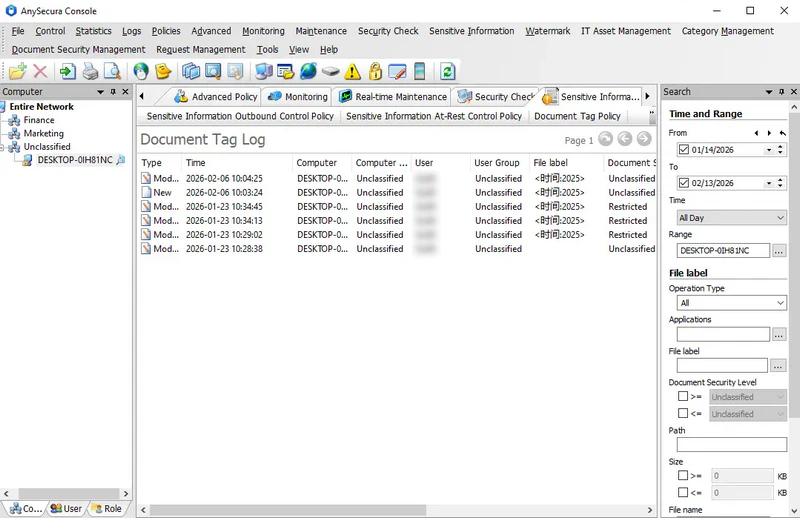Click the Range browse ... button
Image resolution: width=800 pixels, height=518 pixels.
pyautogui.click(x=779, y=251)
